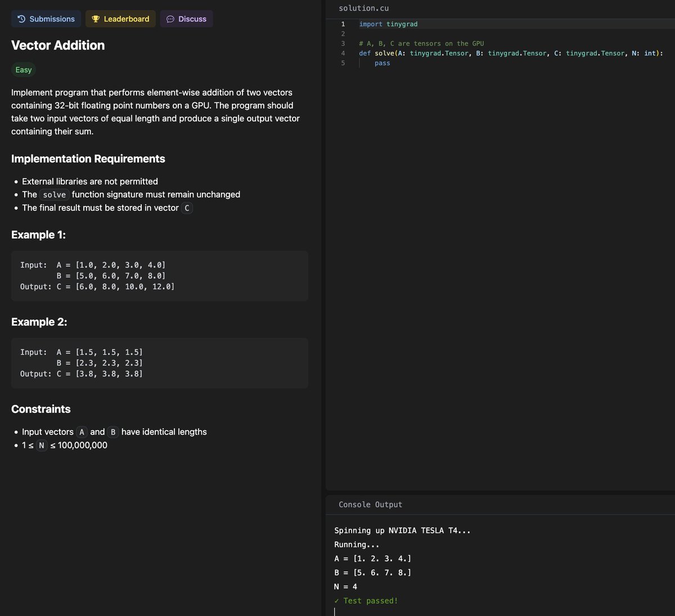Click the Vector Addition title
The height and width of the screenshot is (616, 675).
(x=58, y=46)
